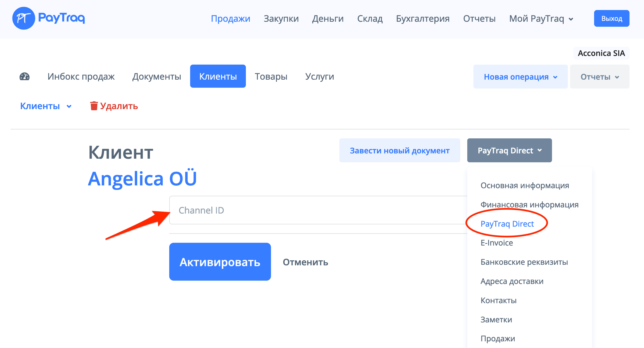Click the PayTraq logo icon
Viewport: 644px width, 348px height.
[24, 18]
